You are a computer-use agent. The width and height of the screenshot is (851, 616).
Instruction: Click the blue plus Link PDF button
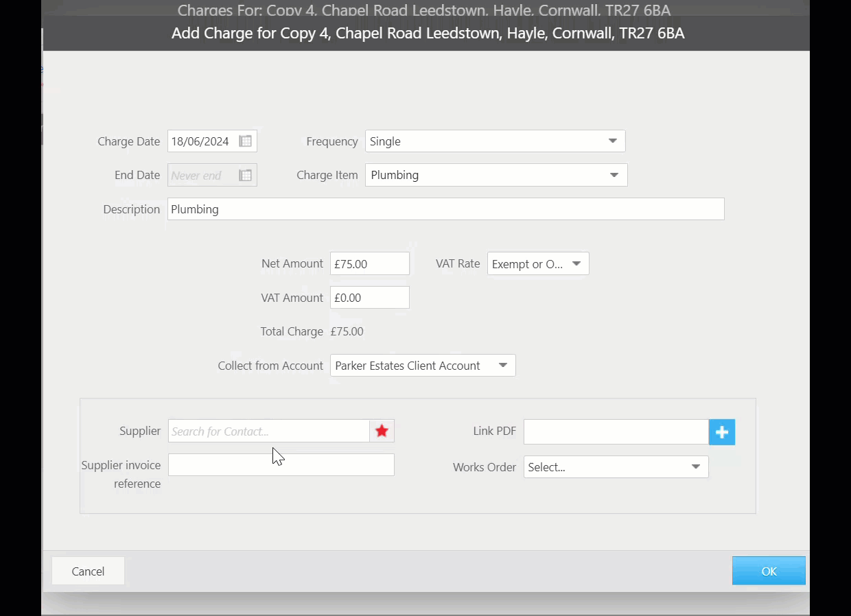[x=722, y=432]
